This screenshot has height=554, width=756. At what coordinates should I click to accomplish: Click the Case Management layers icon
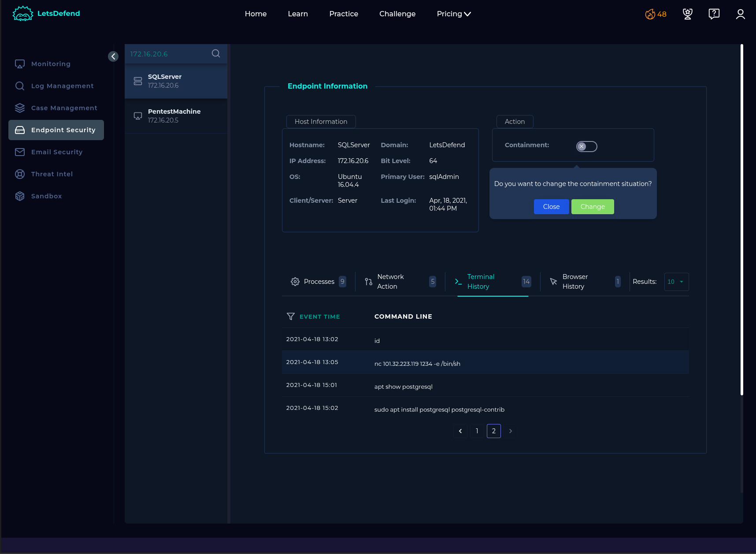[x=20, y=108]
